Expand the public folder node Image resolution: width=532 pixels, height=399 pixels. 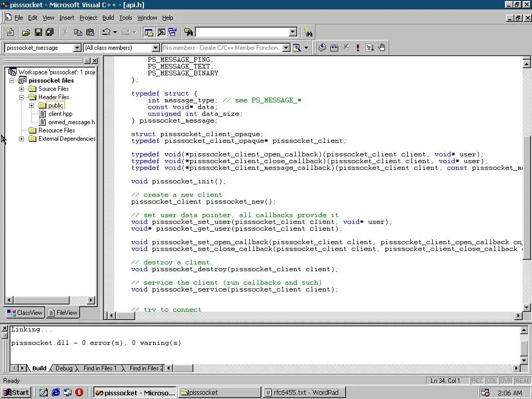point(32,105)
